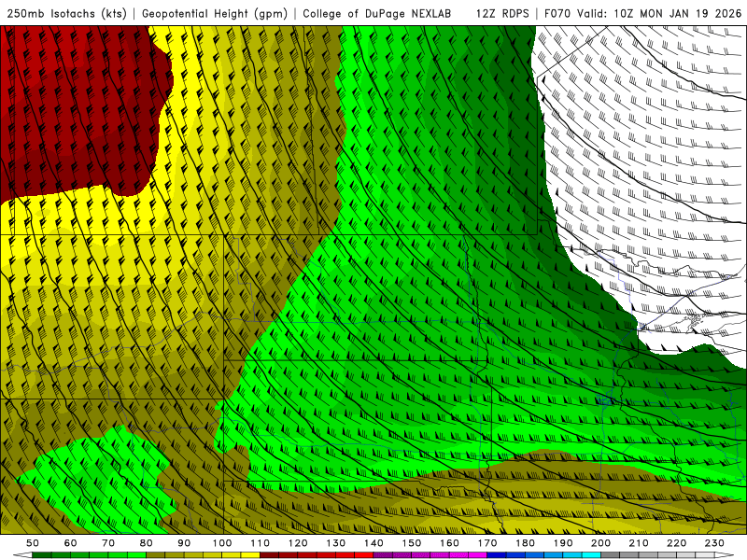
Task: Click the 'College of DuPage NEXLAB' label
Action: coord(376,14)
